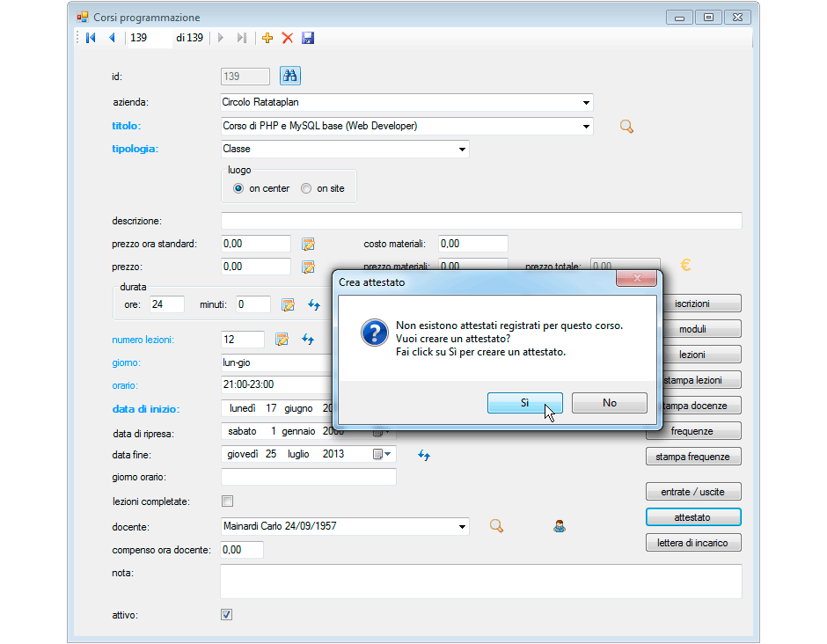Screen dimensions: 827x644
Task: Expand the tipologia dropdown
Action: (x=462, y=150)
